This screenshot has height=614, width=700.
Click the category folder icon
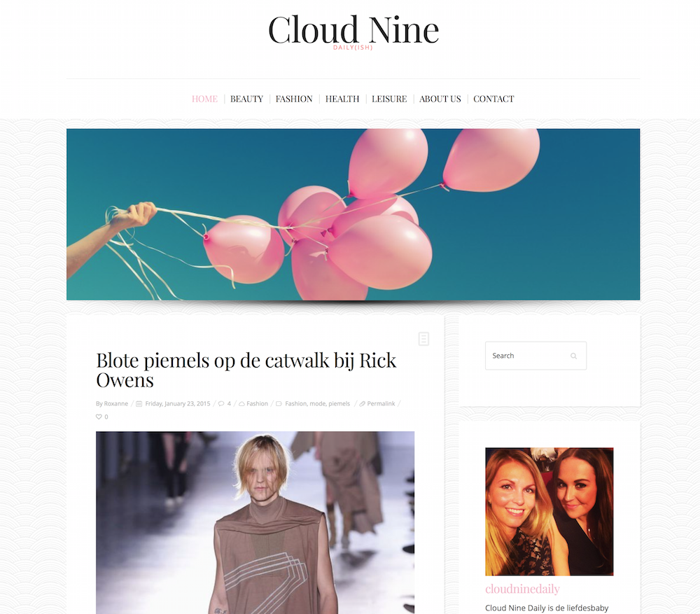[x=241, y=404]
